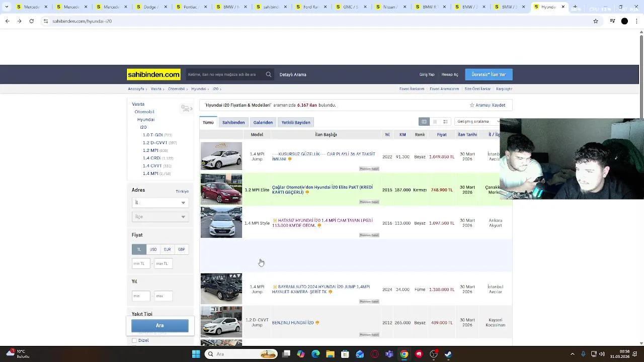
Task: Click the browser back arrow
Action: click(x=7, y=21)
